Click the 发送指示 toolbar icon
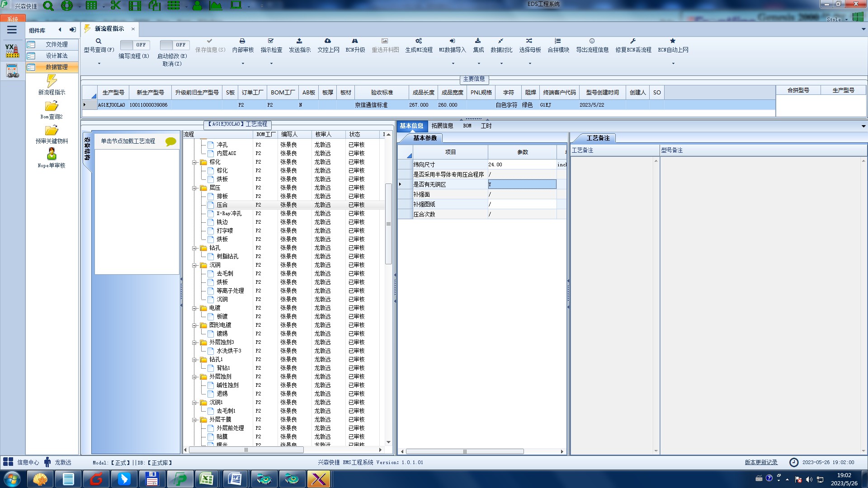 (299, 41)
